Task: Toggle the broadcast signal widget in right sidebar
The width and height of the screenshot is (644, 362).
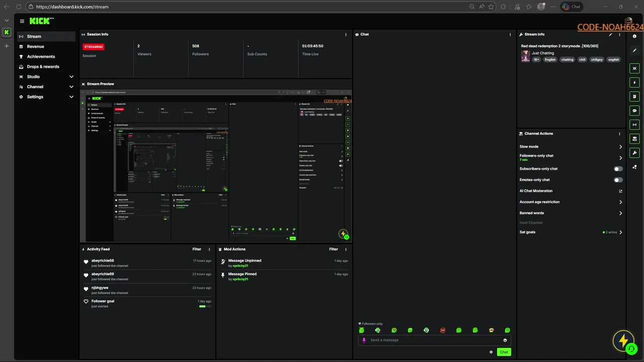Action: point(634,125)
